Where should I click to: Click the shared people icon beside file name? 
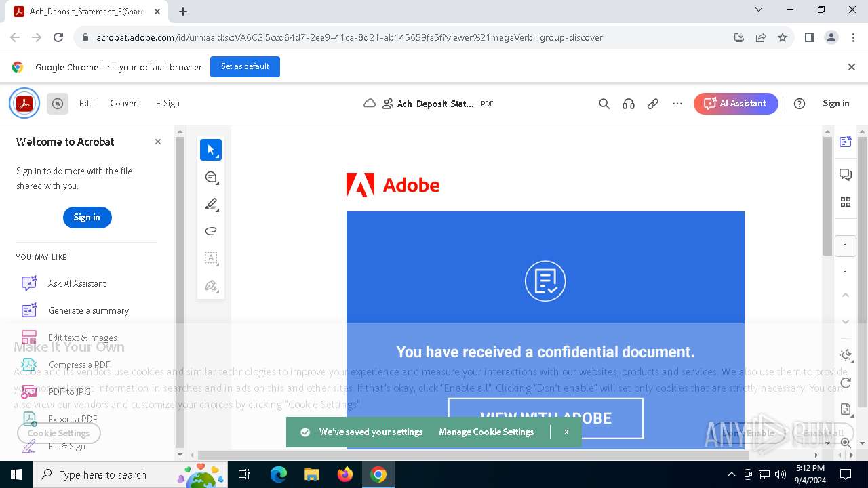tap(388, 104)
